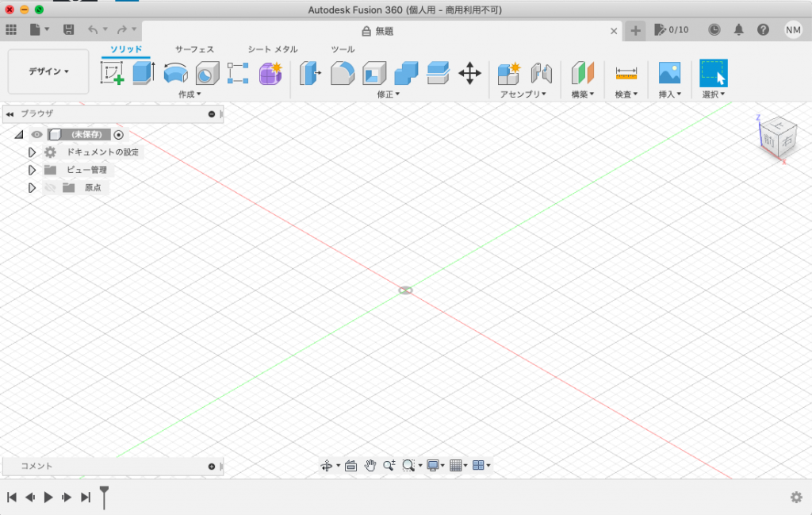The image size is (812, 515).
Task: Click the Measure ruler icon
Action: (626, 74)
